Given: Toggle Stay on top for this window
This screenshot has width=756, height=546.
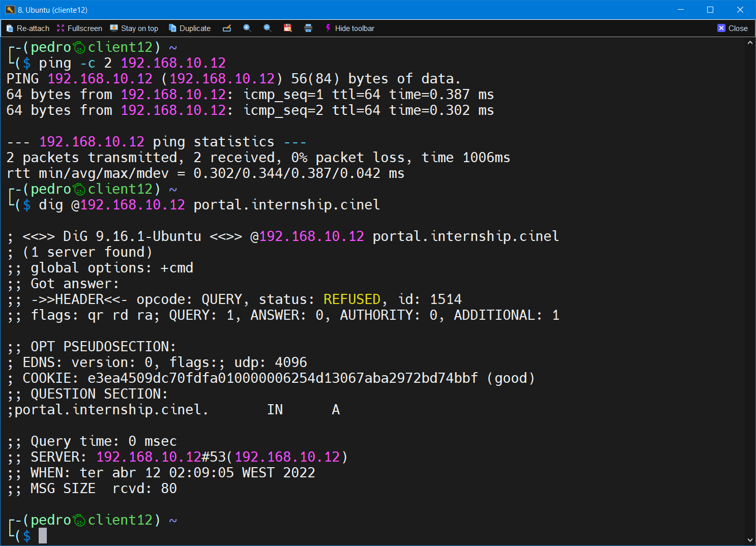Looking at the screenshot, I should coord(134,28).
